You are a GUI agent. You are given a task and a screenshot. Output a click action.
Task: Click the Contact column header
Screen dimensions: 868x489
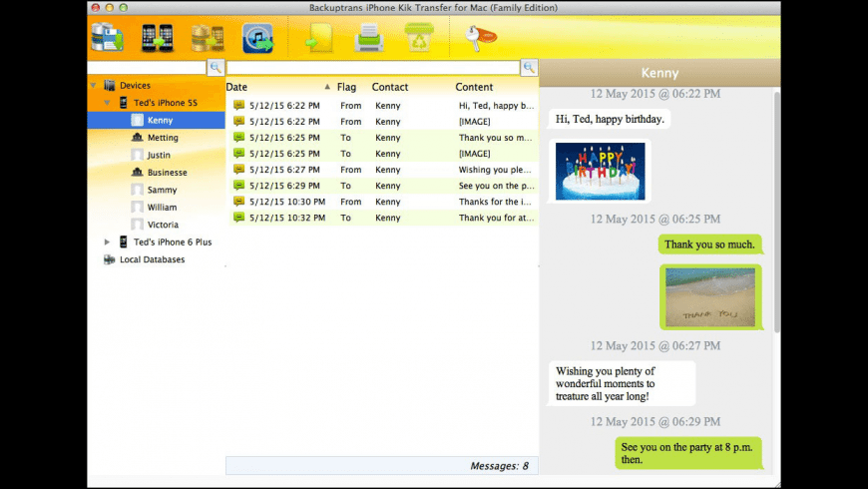pyautogui.click(x=390, y=87)
